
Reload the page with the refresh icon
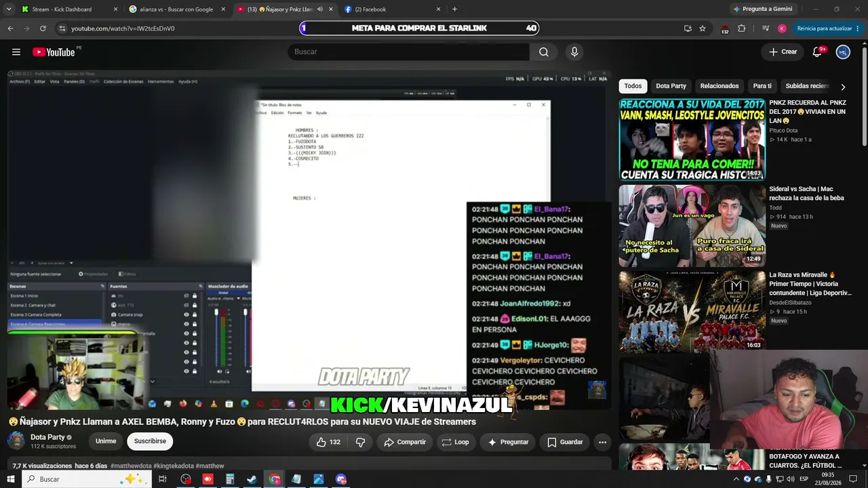(x=43, y=28)
